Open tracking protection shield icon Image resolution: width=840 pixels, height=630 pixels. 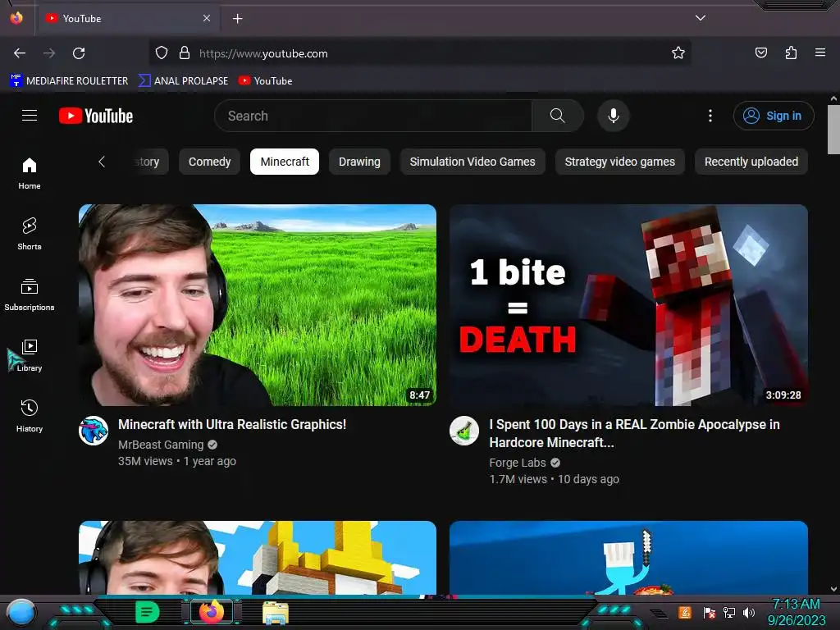point(162,53)
